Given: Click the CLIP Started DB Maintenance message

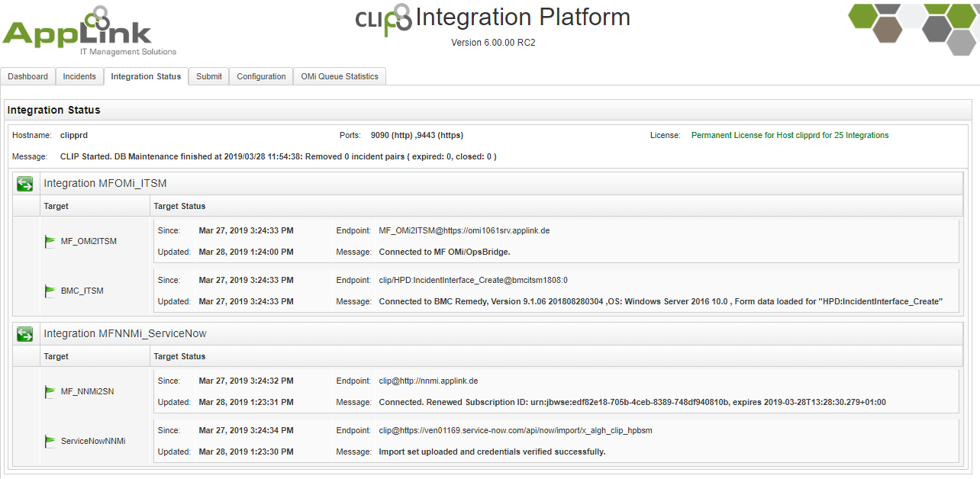Looking at the screenshot, I should click(278, 156).
